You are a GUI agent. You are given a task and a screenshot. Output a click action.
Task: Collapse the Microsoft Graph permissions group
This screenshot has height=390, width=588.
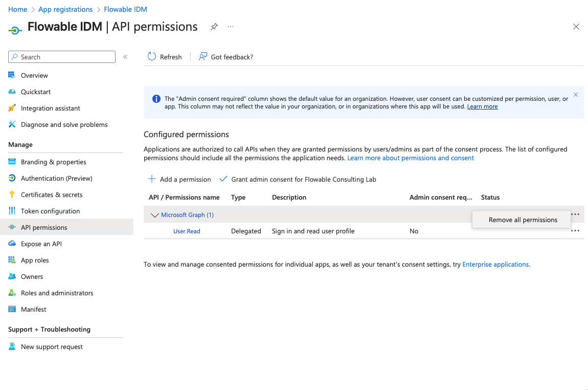click(155, 215)
